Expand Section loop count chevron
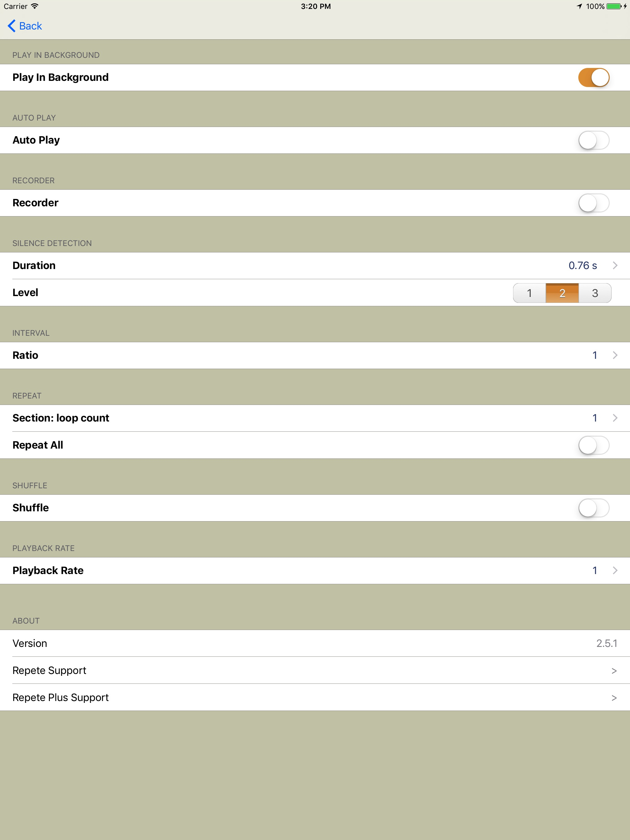630x840 pixels. (x=615, y=418)
